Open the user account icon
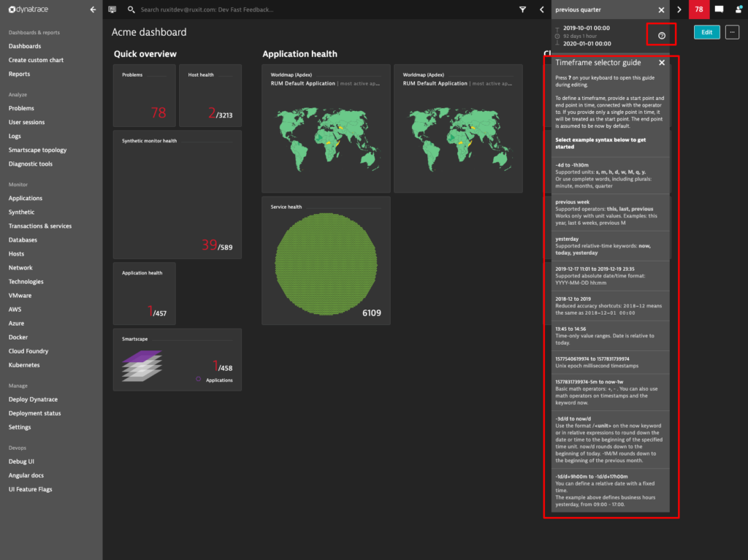Viewport: 748px width, 560px height. click(739, 9)
